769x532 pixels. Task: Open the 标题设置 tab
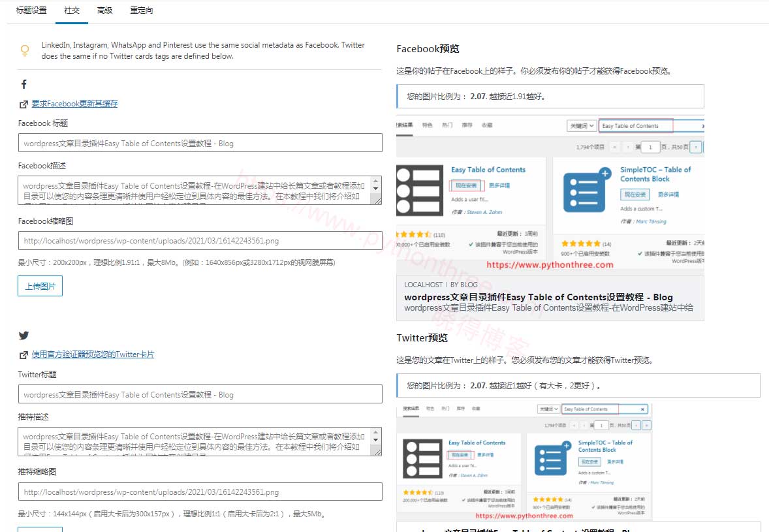pyautogui.click(x=31, y=10)
